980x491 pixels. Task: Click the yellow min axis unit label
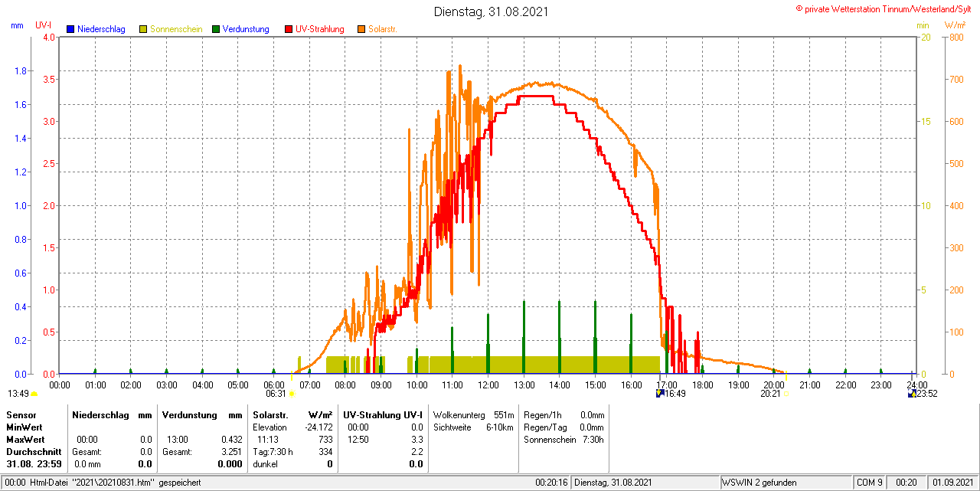point(923,25)
